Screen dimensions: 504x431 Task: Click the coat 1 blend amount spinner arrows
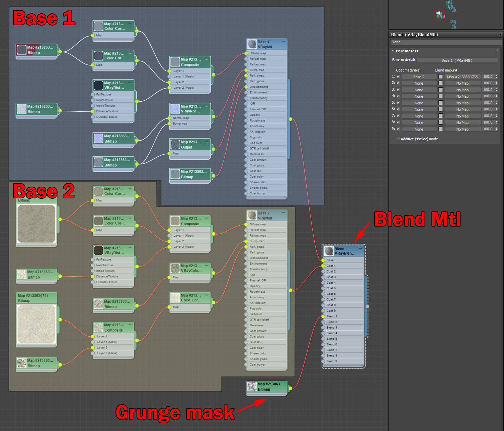pos(496,77)
